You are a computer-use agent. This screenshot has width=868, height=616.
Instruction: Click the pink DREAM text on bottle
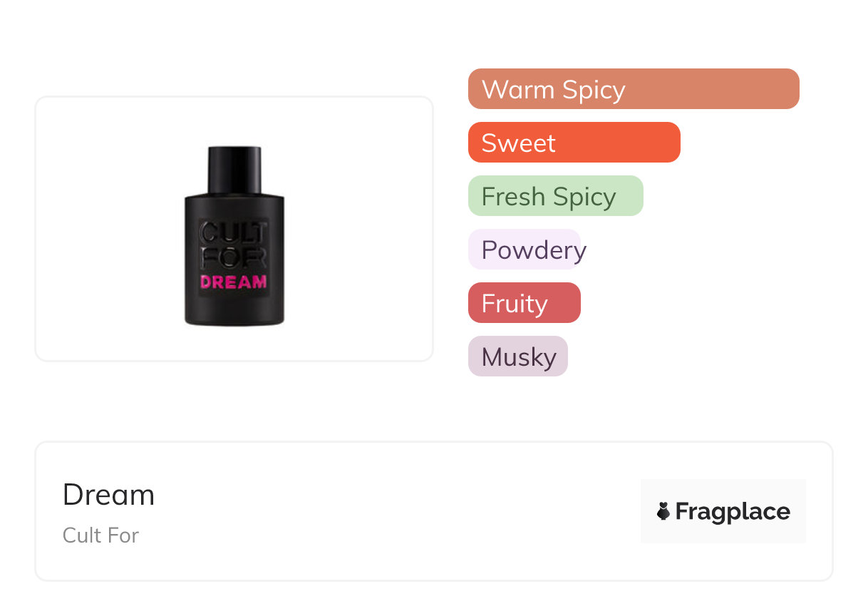click(234, 282)
